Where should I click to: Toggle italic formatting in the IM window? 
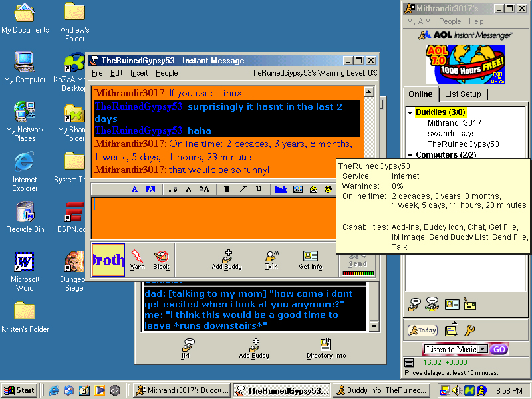(x=242, y=189)
